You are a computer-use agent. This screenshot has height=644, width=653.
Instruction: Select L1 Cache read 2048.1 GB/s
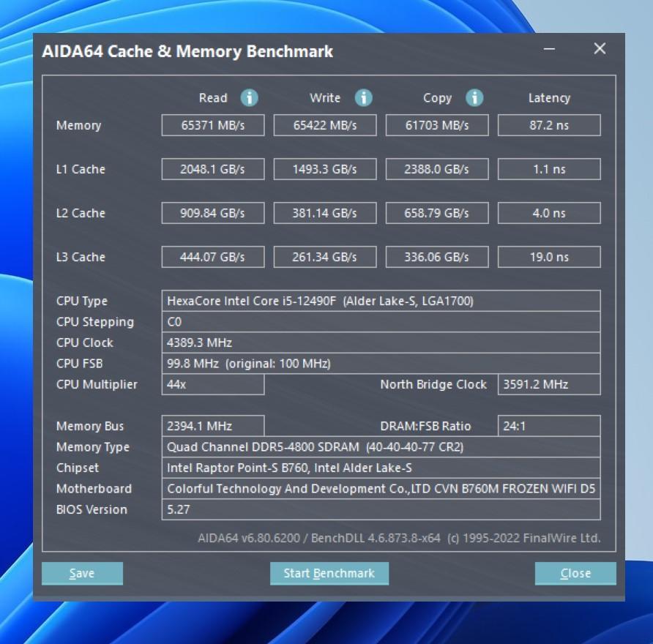[x=213, y=169]
